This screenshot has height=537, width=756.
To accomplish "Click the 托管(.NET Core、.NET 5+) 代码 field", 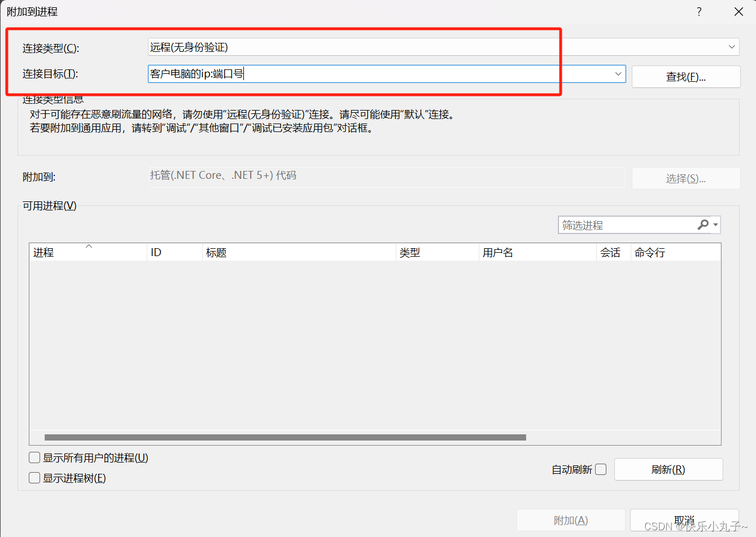I will pyautogui.click(x=387, y=177).
